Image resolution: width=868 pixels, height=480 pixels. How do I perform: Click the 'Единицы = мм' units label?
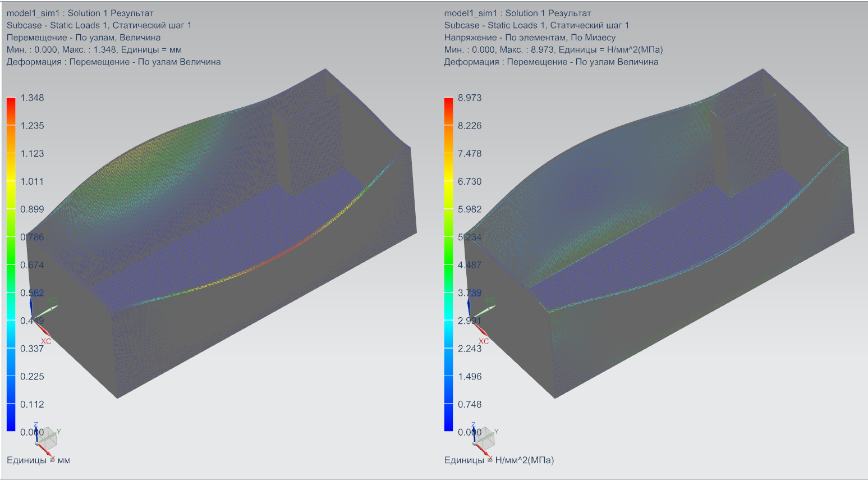tap(39, 460)
